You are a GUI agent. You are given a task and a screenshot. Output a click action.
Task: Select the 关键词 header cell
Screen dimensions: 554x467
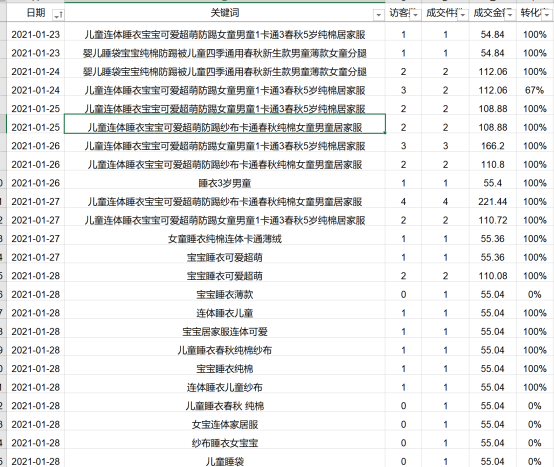[x=225, y=13]
